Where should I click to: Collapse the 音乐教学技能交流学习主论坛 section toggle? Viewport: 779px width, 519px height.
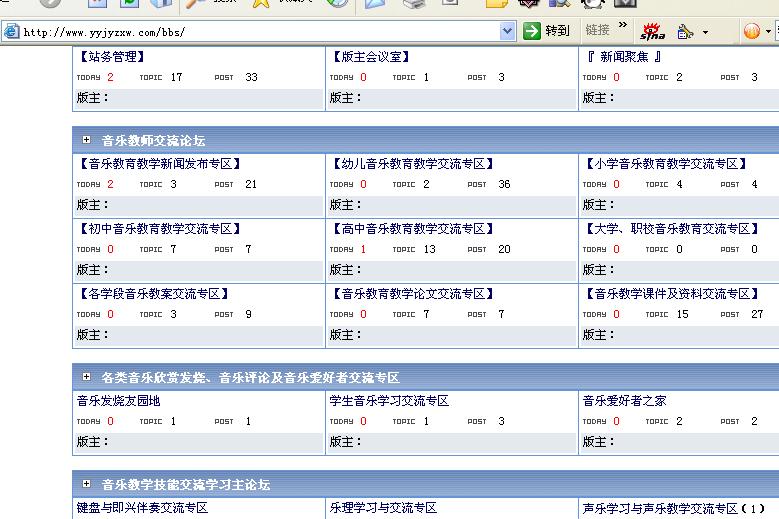pyautogui.click(x=86, y=484)
